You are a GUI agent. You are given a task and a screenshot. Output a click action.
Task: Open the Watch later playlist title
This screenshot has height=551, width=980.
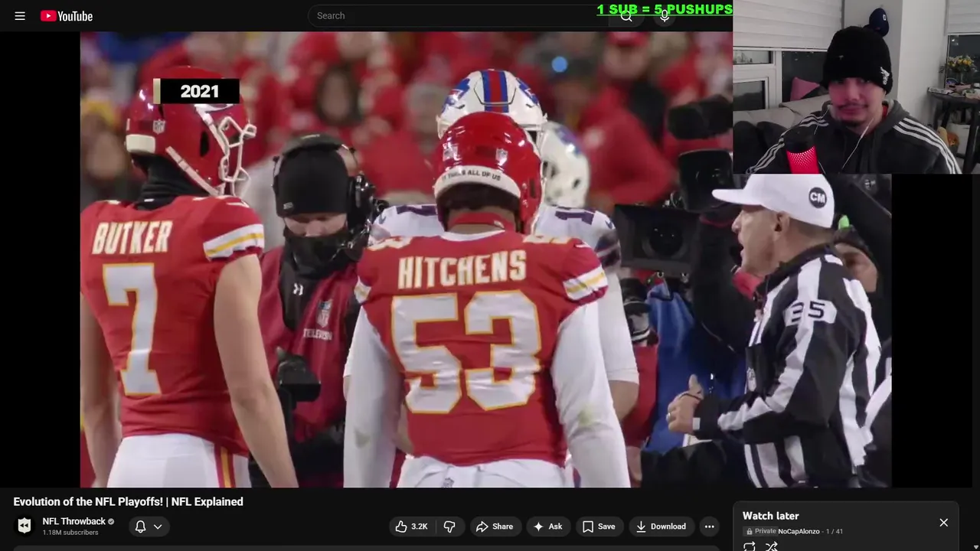pyautogui.click(x=770, y=516)
